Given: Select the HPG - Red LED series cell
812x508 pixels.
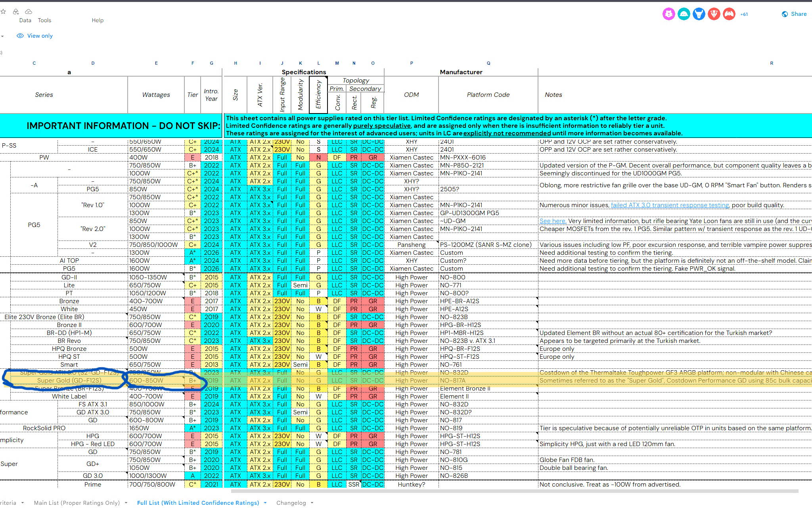Looking at the screenshot, I should coord(93,444).
